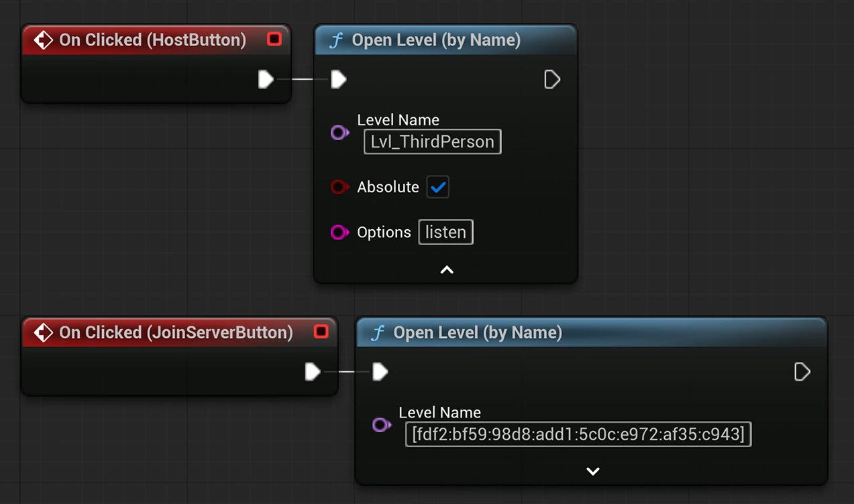
Task: Edit the IPv6 address Level Name field
Action: pos(578,434)
